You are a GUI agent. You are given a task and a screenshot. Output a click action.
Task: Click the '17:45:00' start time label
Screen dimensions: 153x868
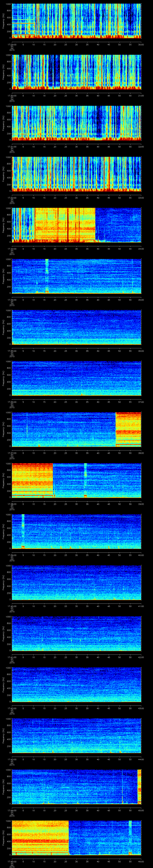(x=12, y=861)
